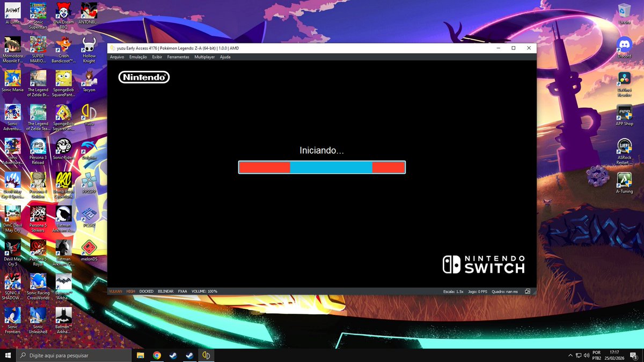Select the Dolphin emulator desktop icon
Image resolution: width=644 pixels, height=362 pixels.
pyautogui.click(x=89, y=149)
